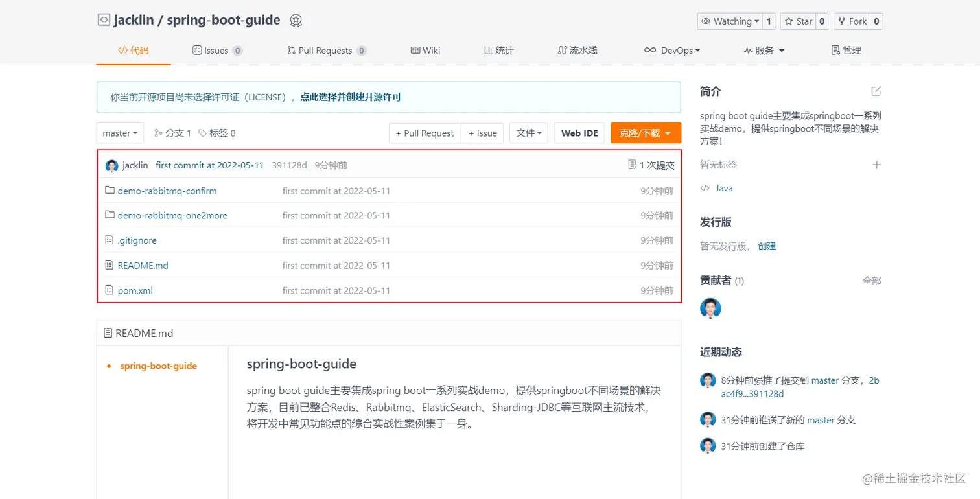Click file icon of README.md row

tap(110, 265)
